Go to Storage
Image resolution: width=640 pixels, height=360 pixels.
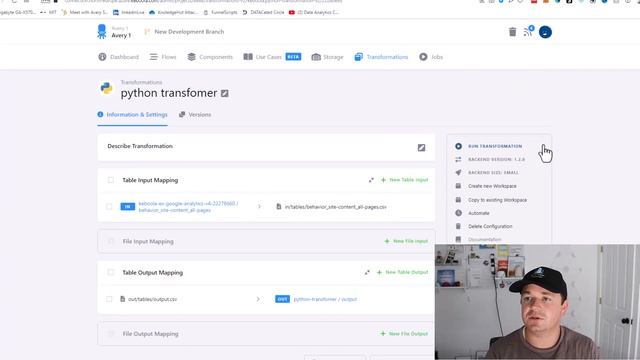point(327,57)
